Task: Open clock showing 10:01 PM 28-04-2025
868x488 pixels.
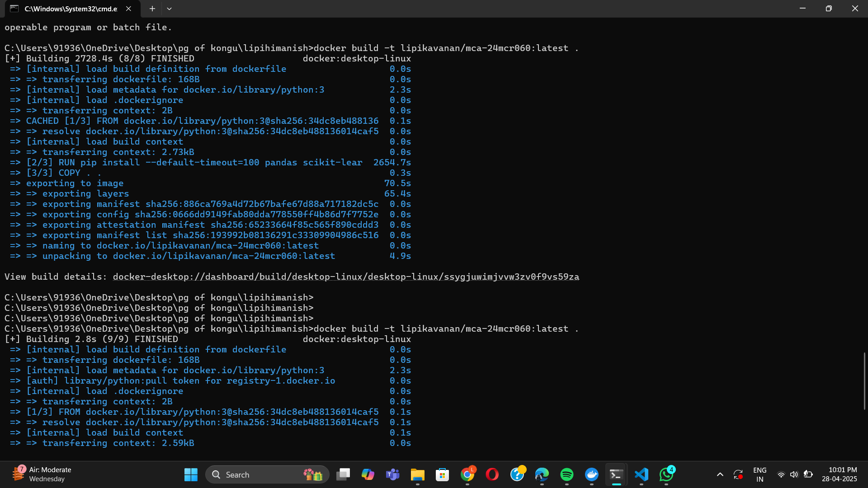Action: click(840, 474)
